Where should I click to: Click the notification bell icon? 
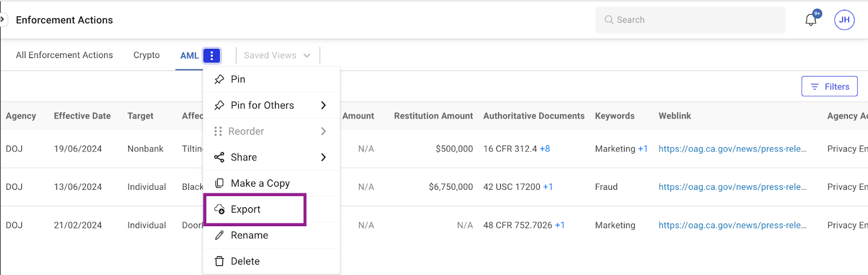tap(810, 20)
